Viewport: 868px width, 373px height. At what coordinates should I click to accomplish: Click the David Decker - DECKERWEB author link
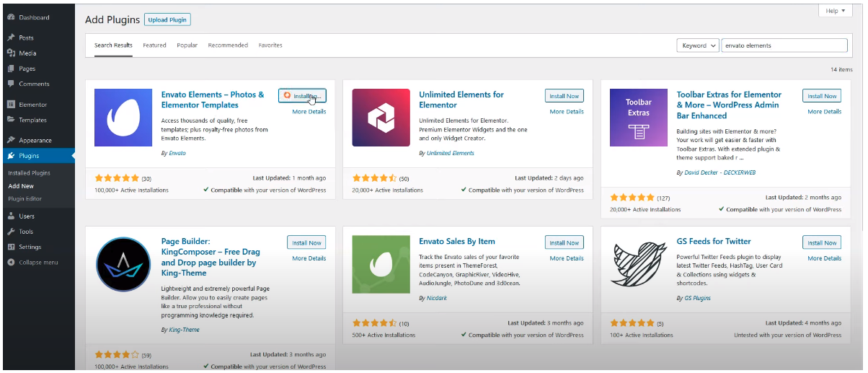pyautogui.click(x=720, y=173)
